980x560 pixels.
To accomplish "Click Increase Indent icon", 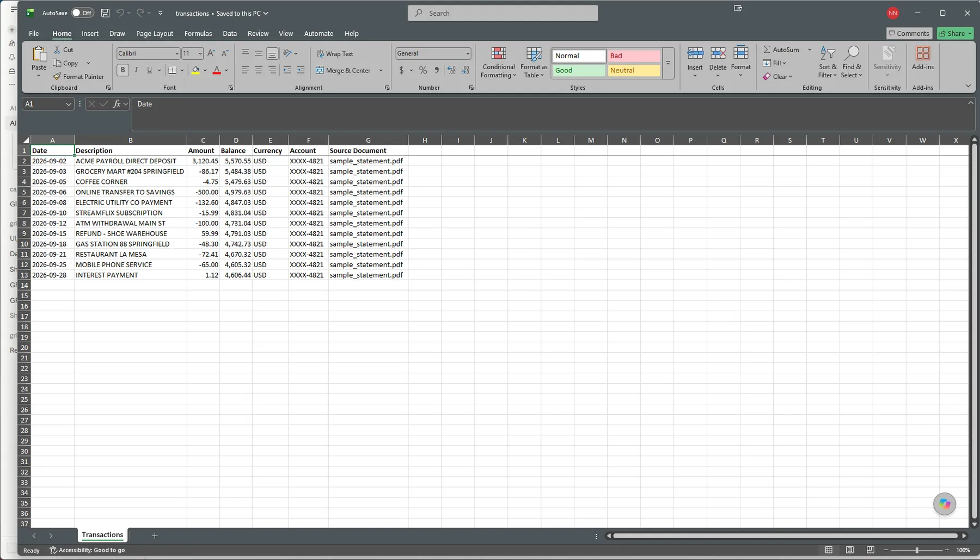I will [x=301, y=70].
